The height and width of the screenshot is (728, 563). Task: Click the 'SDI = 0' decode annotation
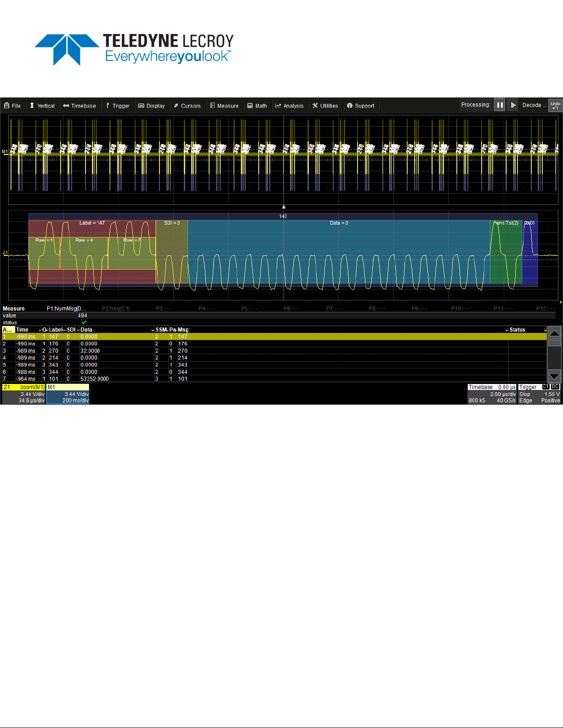172,223
